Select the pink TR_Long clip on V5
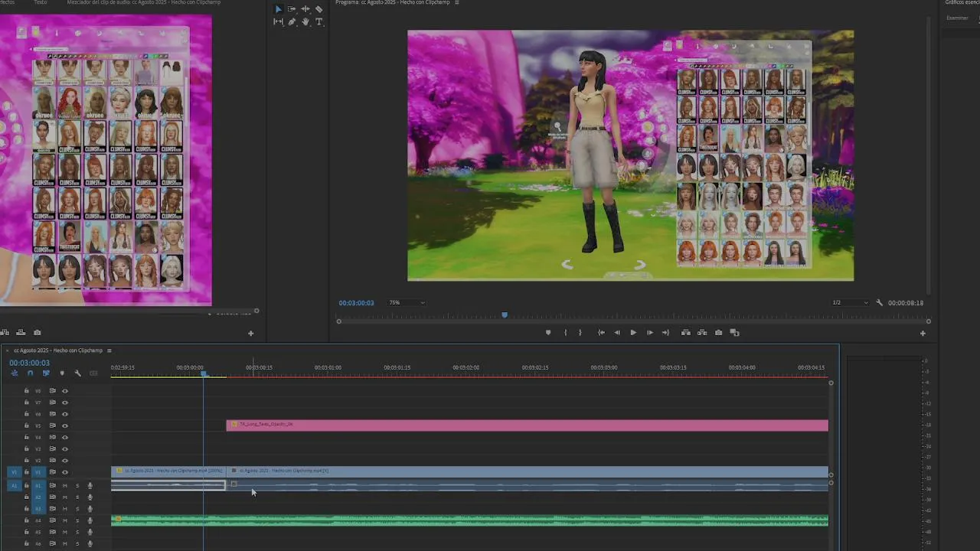 pyautogui.click(x=527, y=425)
